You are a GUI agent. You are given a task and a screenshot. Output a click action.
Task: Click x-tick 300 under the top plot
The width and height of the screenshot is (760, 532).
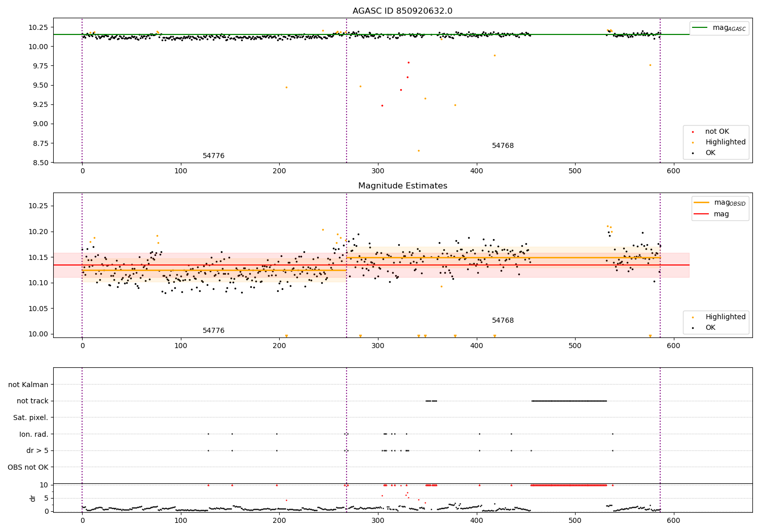pyautogui.click(x=378, y=171)
